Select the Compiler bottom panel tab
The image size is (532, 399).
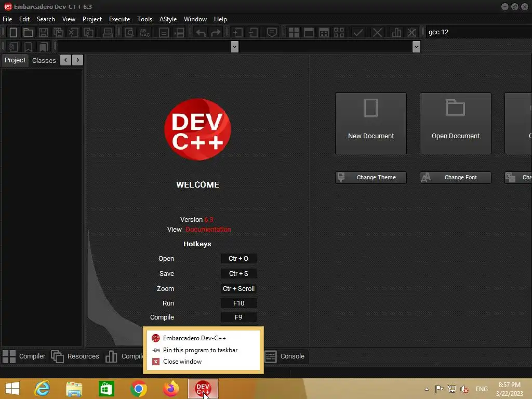pos(24,356)
